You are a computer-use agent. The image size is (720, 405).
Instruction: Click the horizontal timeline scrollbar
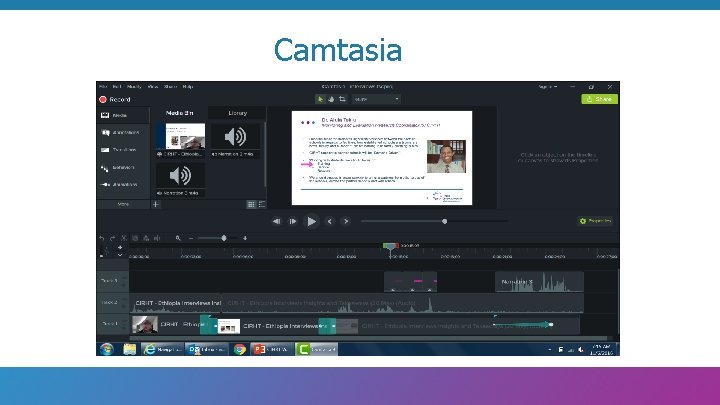tap(367, 338)
